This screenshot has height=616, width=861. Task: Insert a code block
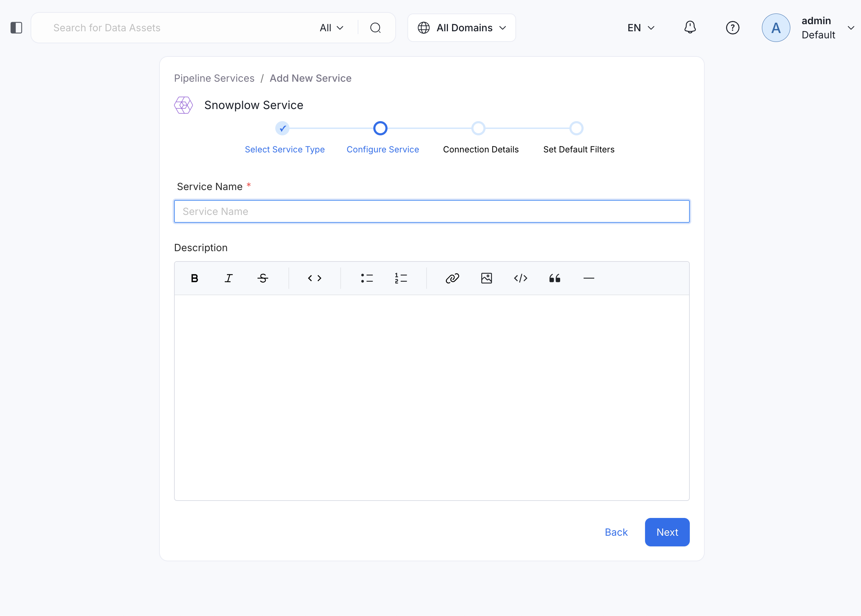click(x=520, y=279)
